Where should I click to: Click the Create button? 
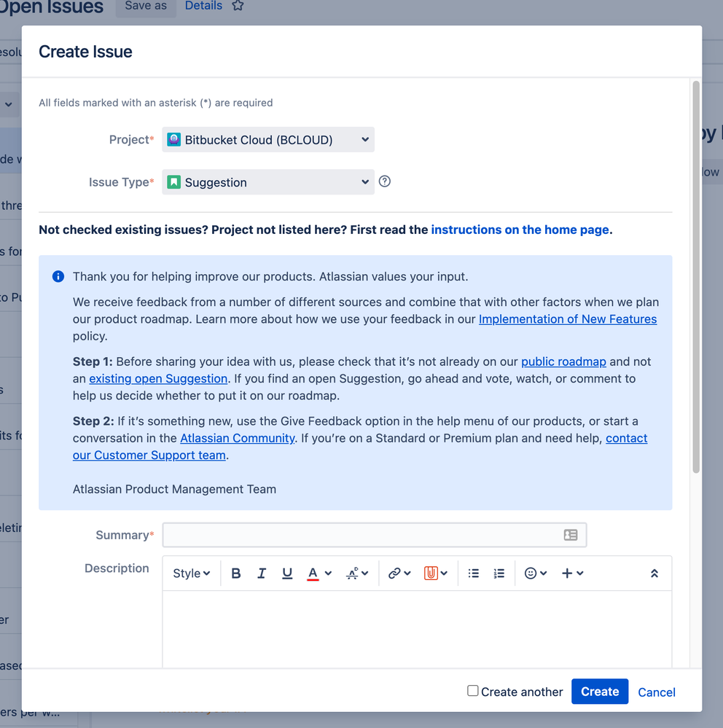pos(600,692)
